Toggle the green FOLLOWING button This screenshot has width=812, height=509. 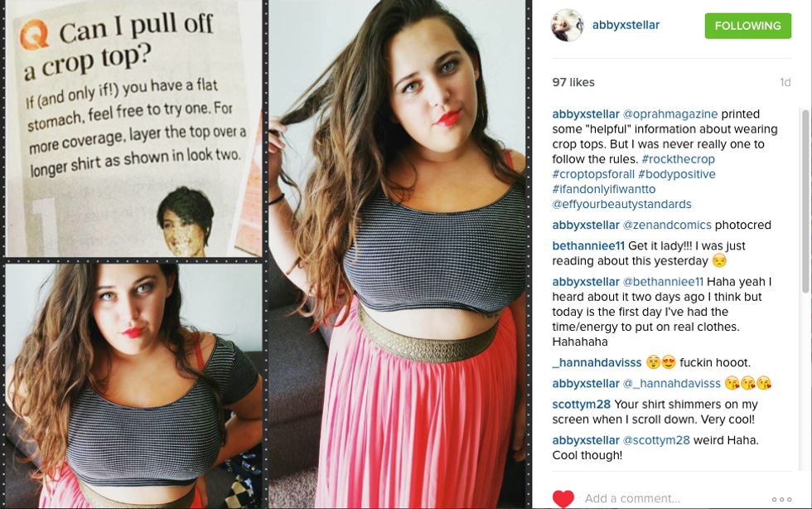click(x=747, y=26)
